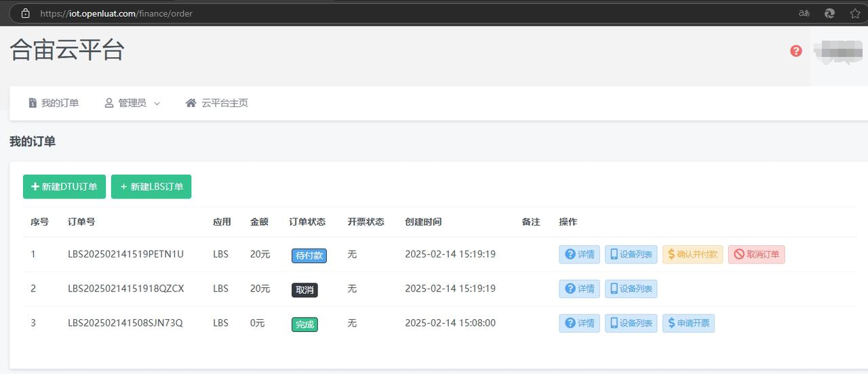
Task: Open 详情 for order LBS20250214151918QZCX
Action: click(580, 289)
